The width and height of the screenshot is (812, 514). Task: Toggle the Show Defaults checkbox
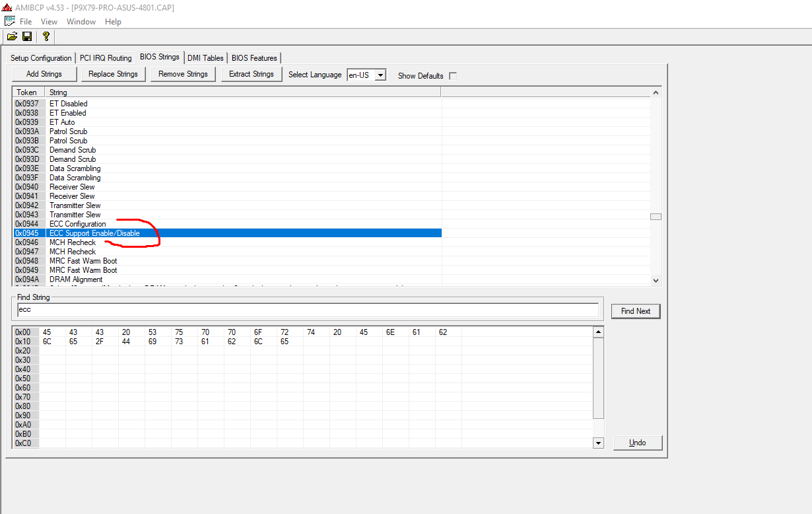(453, 75)
